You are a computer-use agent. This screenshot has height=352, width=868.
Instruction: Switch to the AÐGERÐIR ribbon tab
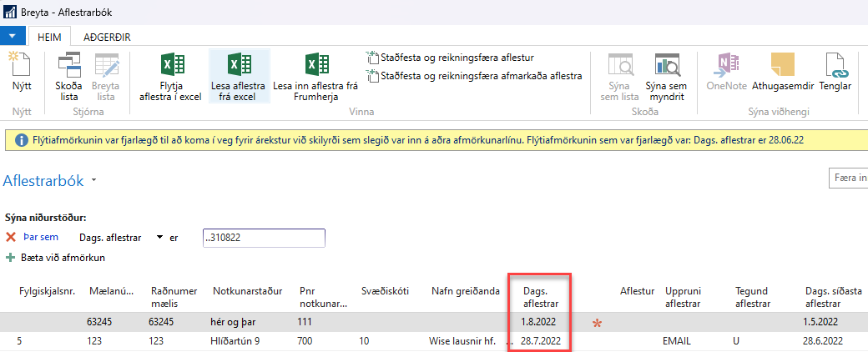point(106,37)
